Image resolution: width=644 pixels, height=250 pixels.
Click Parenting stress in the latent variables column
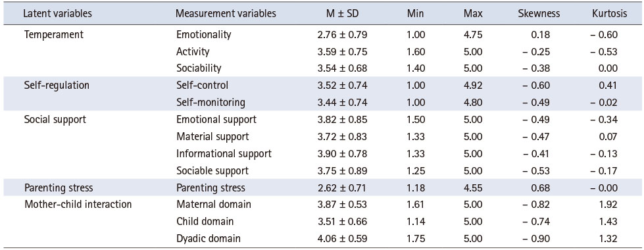[59, 188]
